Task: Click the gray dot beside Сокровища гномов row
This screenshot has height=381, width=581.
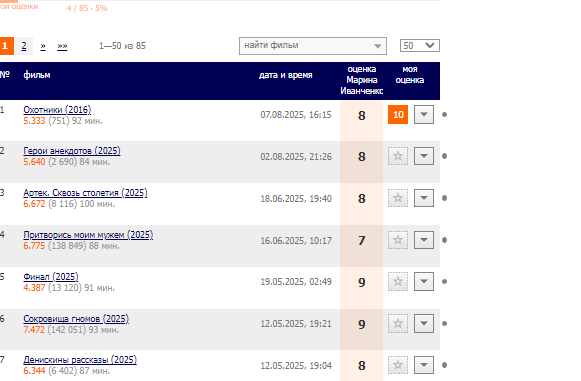Action: (445, 324)
